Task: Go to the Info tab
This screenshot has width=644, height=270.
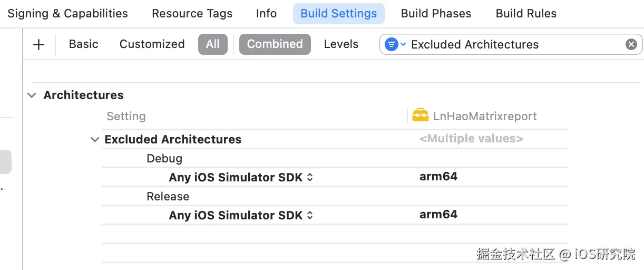Action: tap(266, 14)
